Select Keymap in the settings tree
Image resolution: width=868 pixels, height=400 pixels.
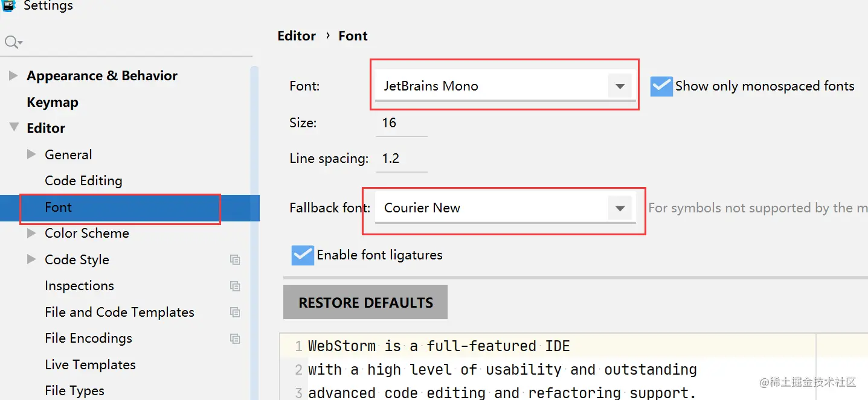53,102
